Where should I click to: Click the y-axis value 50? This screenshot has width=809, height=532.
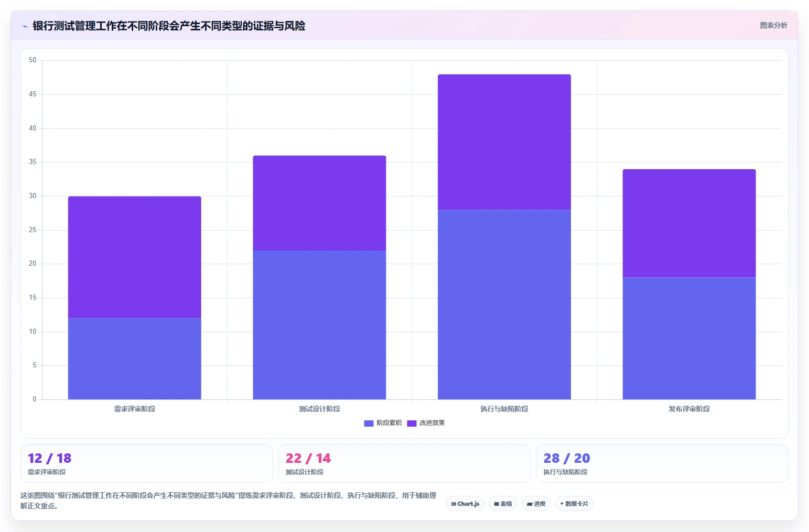tap(33, 60)
